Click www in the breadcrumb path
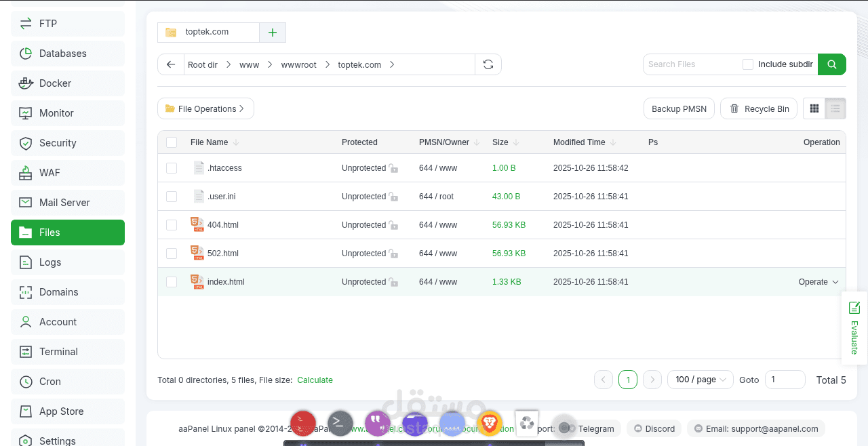Screen dimensions: 868x446 pyautogui.click(x=249, y=65)
